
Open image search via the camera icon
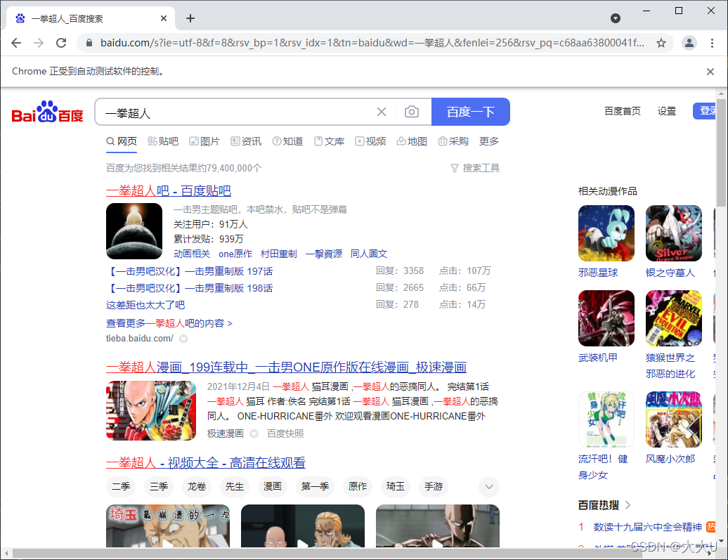tap(411, 112)
